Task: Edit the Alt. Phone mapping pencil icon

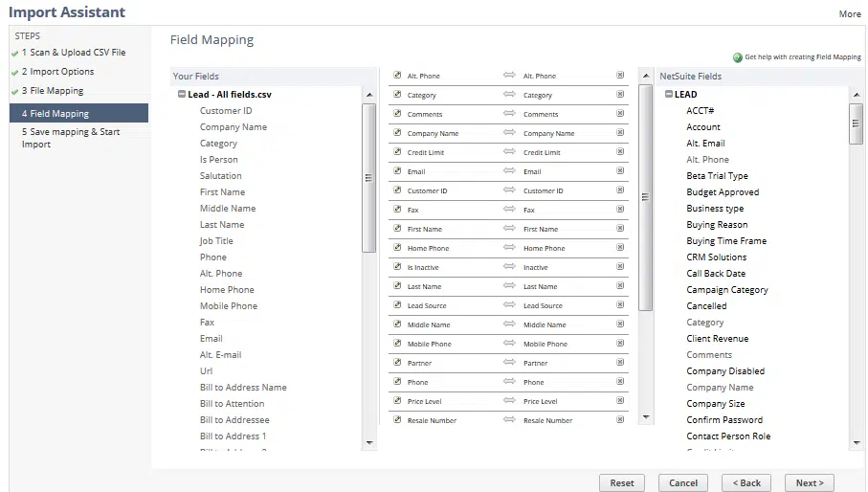Action: pos(397,76)
